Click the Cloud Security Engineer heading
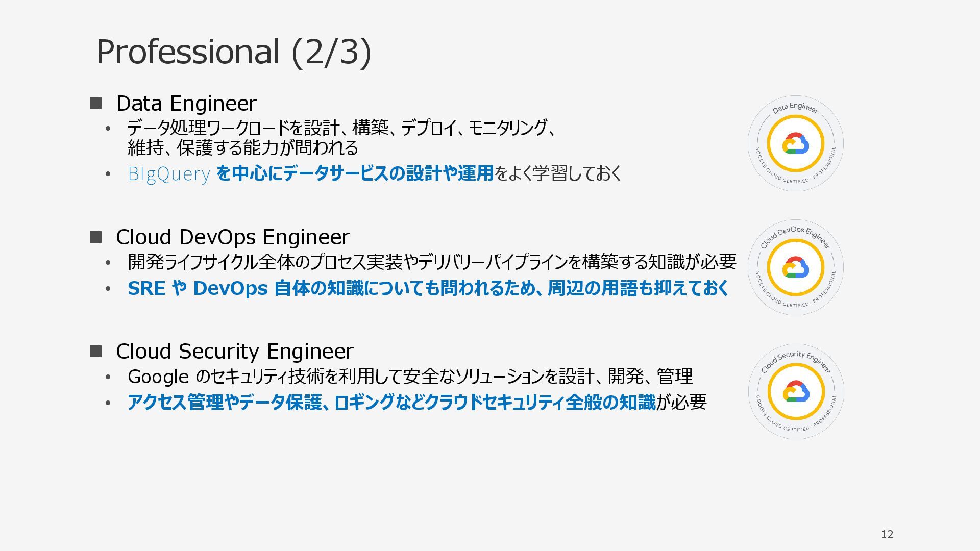 (234, 352)
